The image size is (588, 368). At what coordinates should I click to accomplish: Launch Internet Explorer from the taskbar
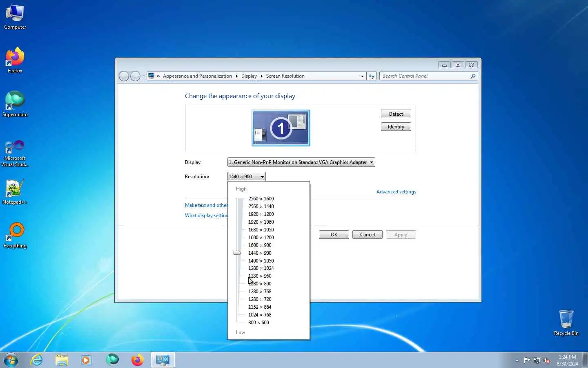click(37, 360)
